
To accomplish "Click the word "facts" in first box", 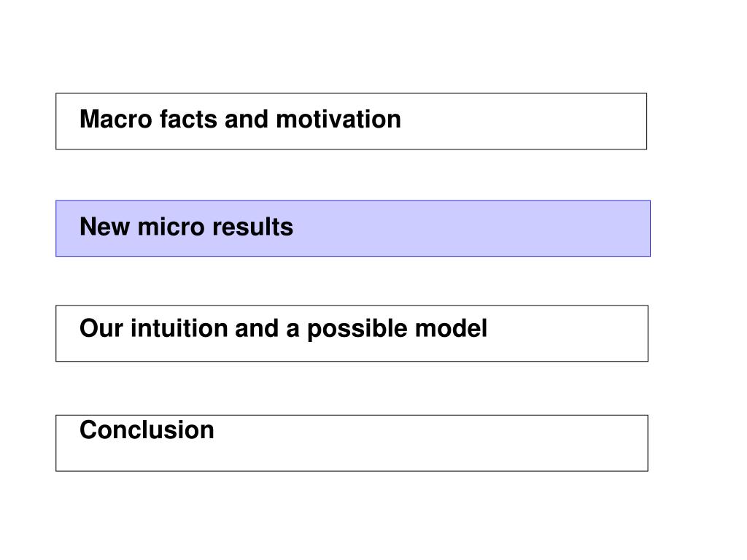I will pyautogui.click(x=188, y=119).
